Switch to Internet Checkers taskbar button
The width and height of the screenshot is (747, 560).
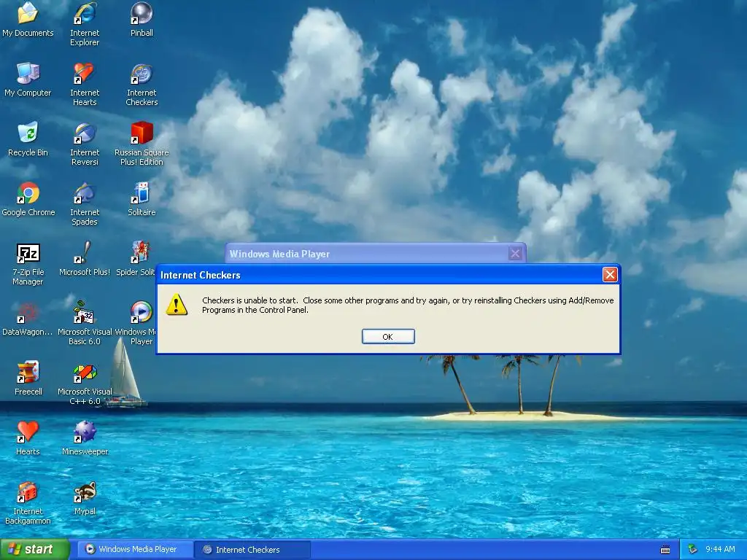[x=253, y=550]
